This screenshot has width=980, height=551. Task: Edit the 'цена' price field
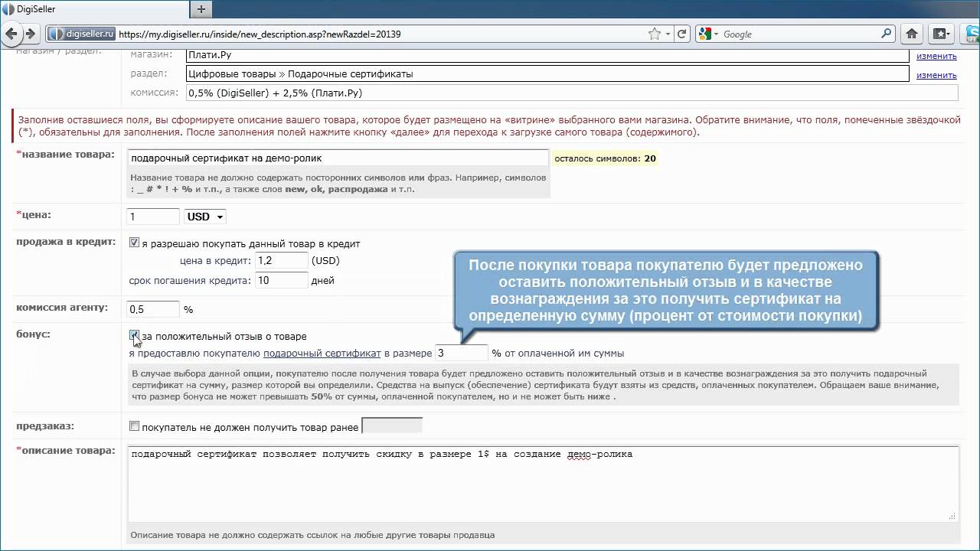click(153, 217)
